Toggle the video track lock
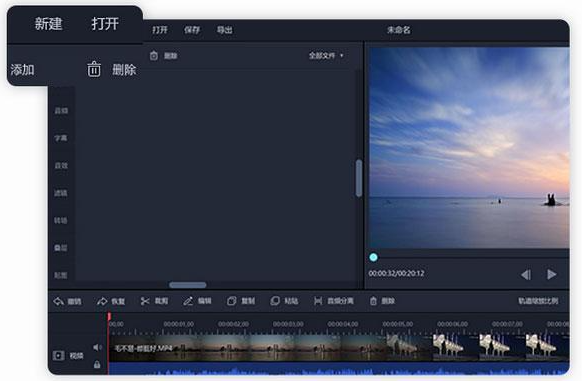The width and height of the screenshot is (582, 381). click(x=97, y=364)
